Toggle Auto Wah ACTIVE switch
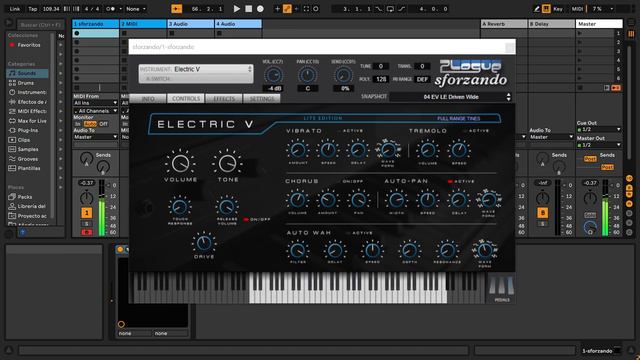 point(359,233)
